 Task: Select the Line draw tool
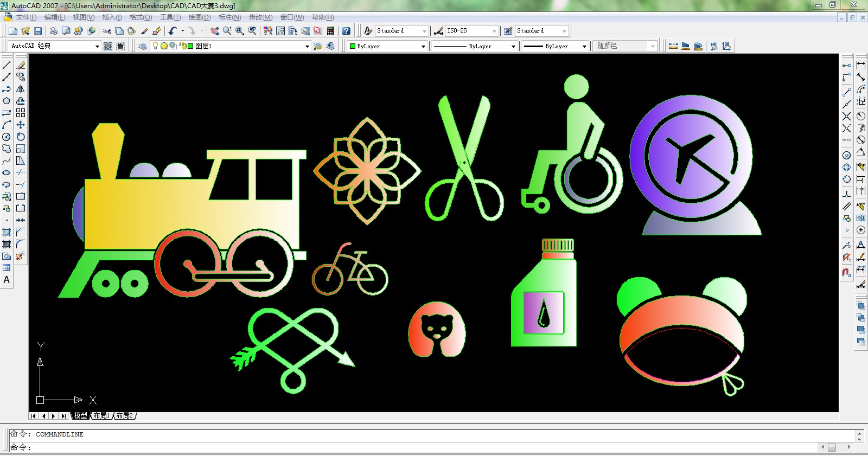tap(7, 65)
